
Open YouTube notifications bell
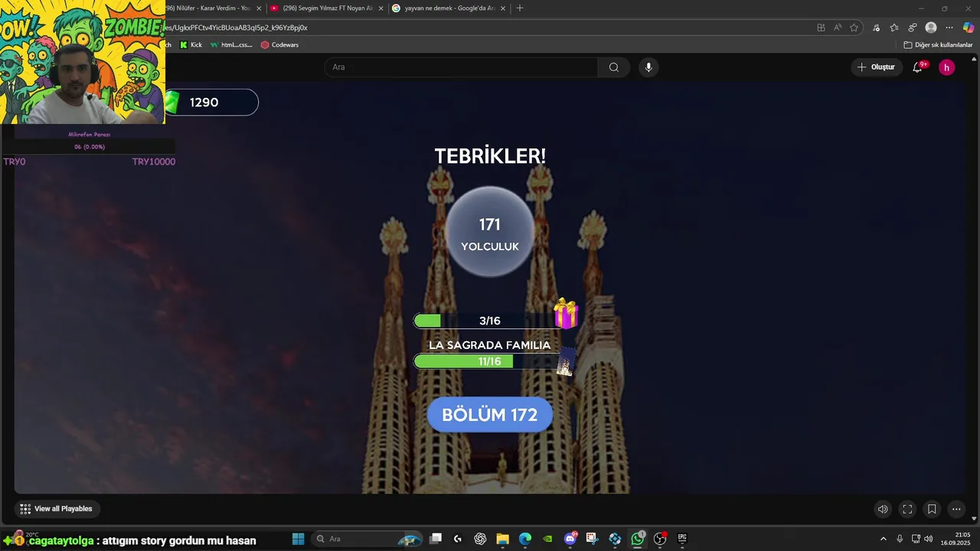coord(917,67)
